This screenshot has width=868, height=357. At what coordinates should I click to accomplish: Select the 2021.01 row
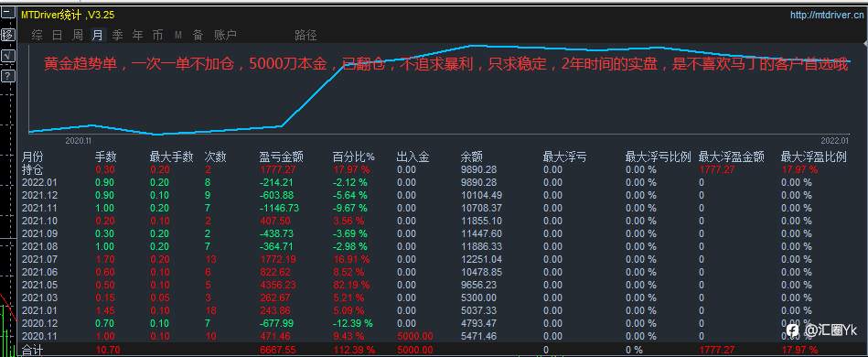[434, 310]
